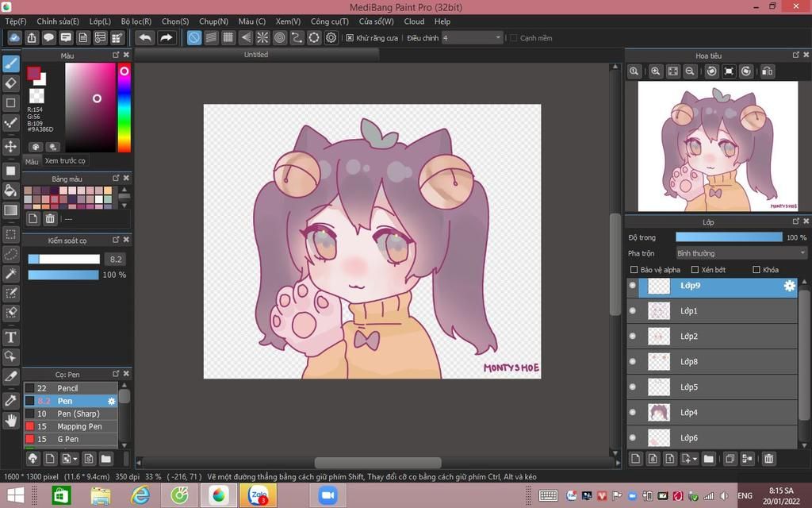
Task: Pick the Gradient tool
Action: click(x=11, y=210)
